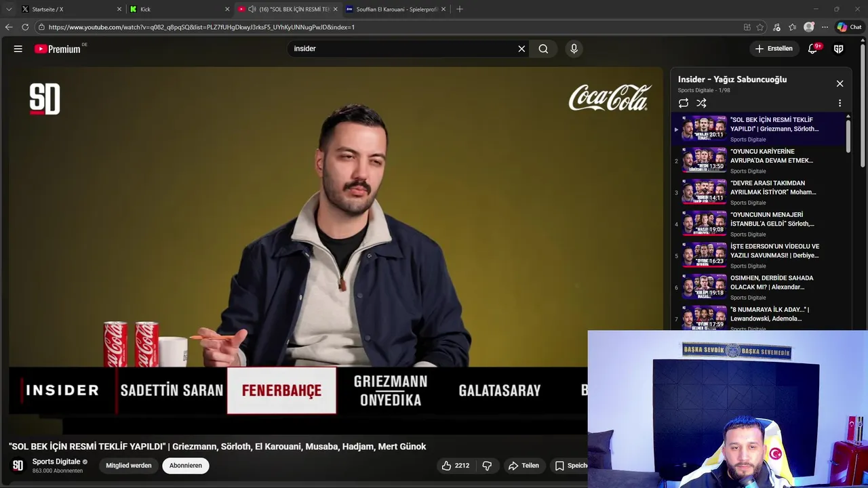Add this page to favorites star
The width and height of the screenshot is (868, 488).
tap(760, 27)
